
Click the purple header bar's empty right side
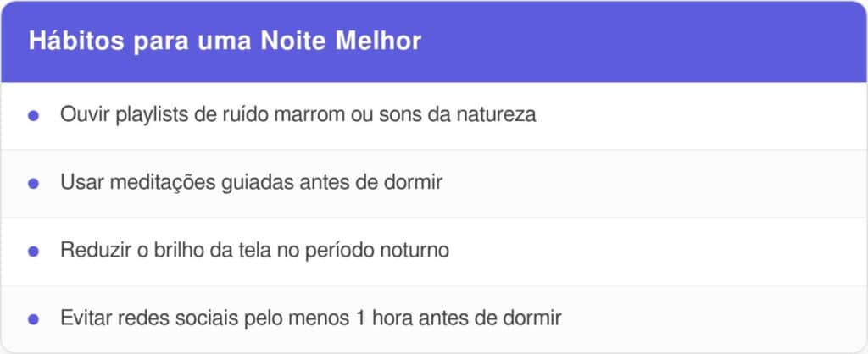click(x=661, y=42)
